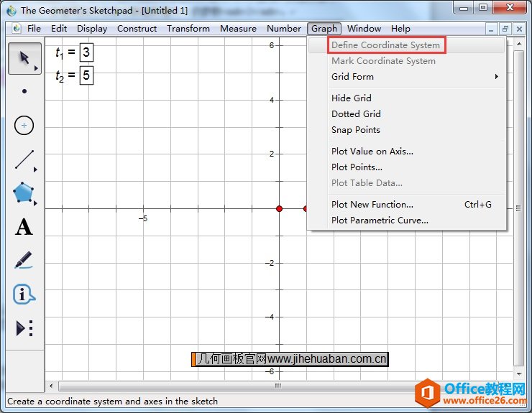
Task: Click the horizontal scrollbar left arrow
Action: (51, 386)
